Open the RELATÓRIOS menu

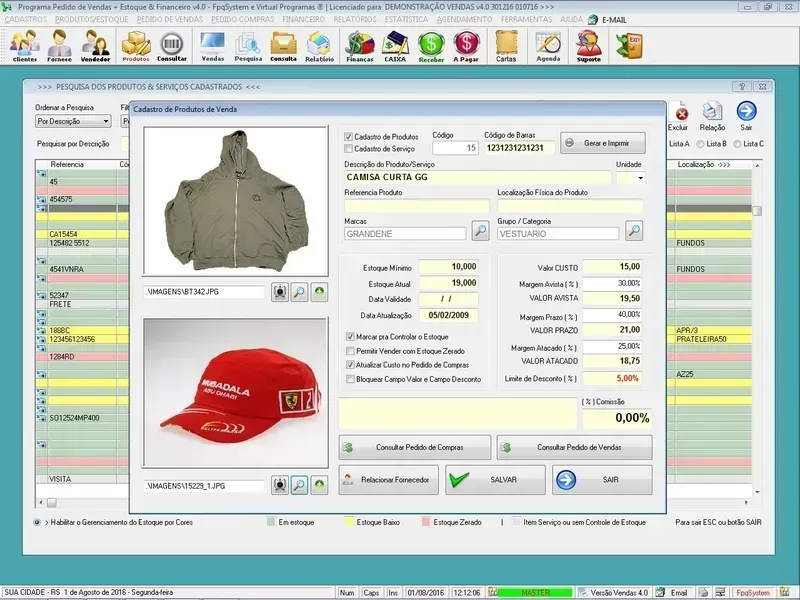click(355, 19)
